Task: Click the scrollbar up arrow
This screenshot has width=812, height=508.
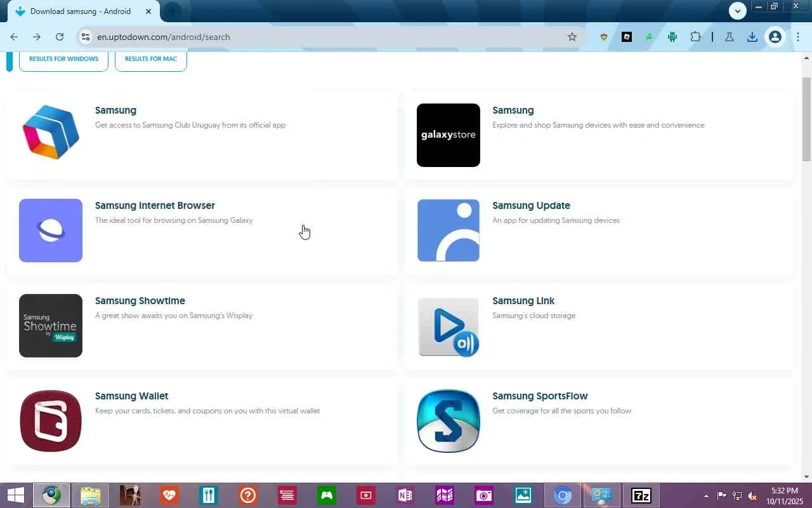Action: 806,57
